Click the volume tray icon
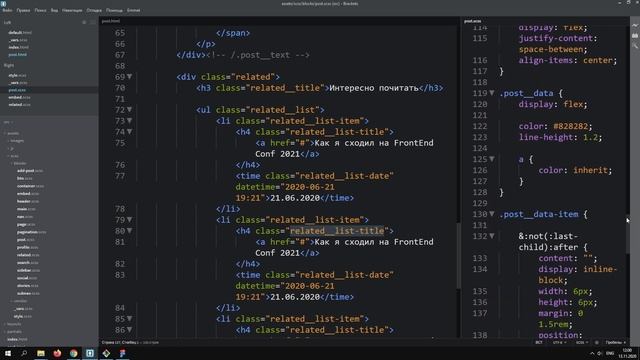This screenshot has width=640, height=360. point(600,353)
